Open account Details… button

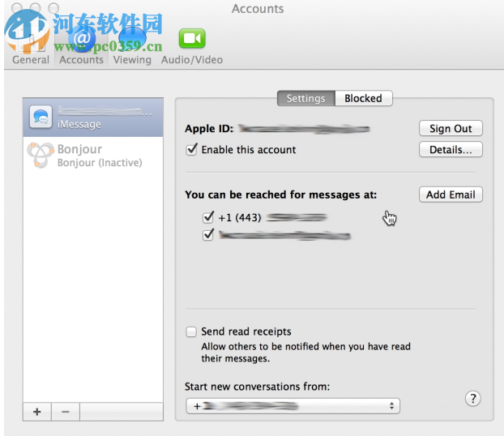coord(451,149)
